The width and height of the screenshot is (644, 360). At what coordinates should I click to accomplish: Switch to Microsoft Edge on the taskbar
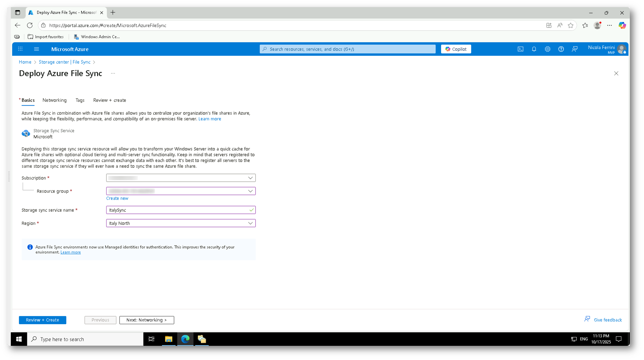[x=185, y=339]
